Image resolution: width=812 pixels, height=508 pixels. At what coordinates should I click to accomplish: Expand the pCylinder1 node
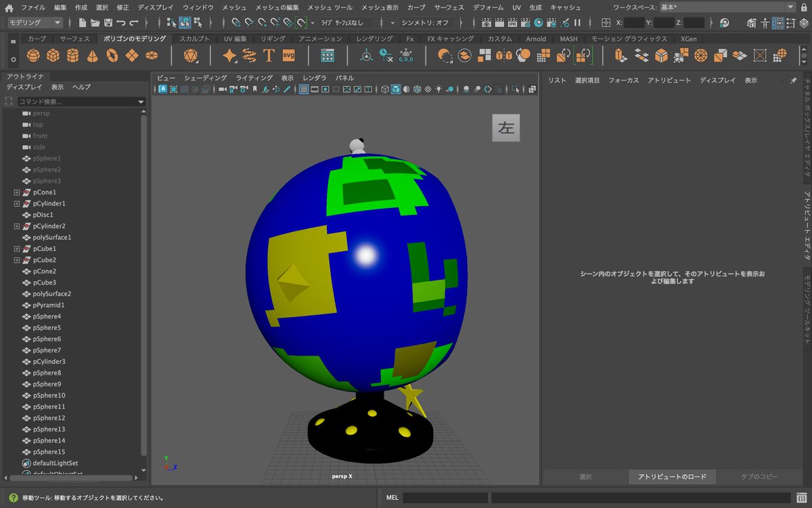tap(17, 204)
